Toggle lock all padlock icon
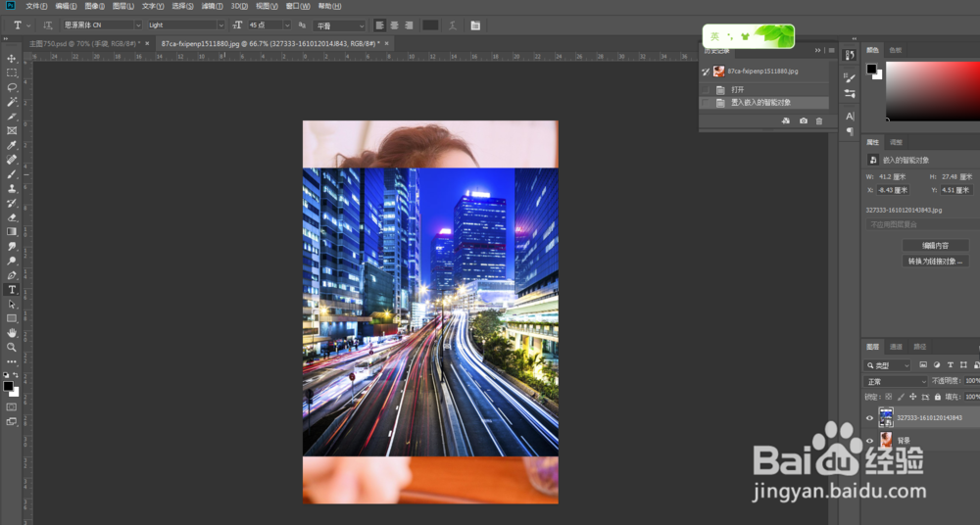 pyautogui.click(x=938, y=397)
